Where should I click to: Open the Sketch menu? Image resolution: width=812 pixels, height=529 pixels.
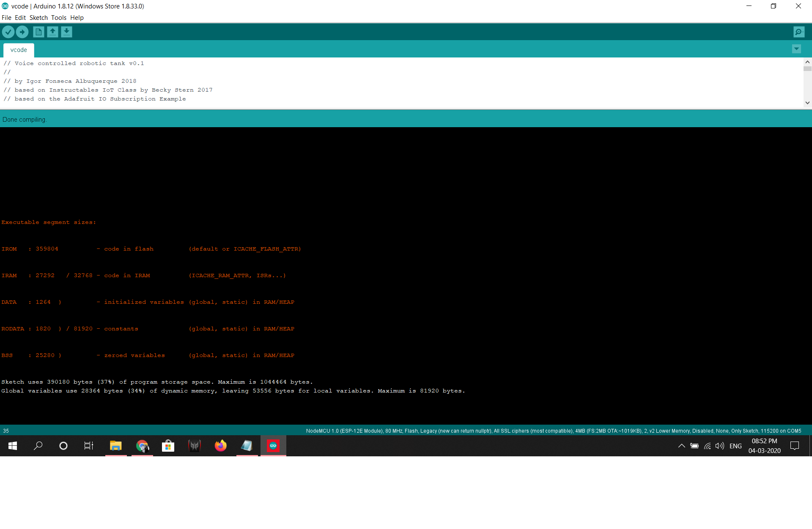pos(38,18)
